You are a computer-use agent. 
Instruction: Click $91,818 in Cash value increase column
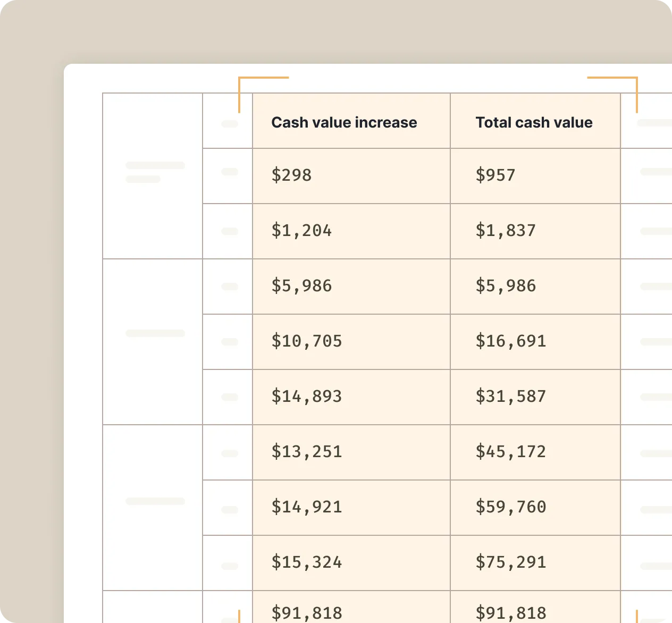tap(307, 612)
